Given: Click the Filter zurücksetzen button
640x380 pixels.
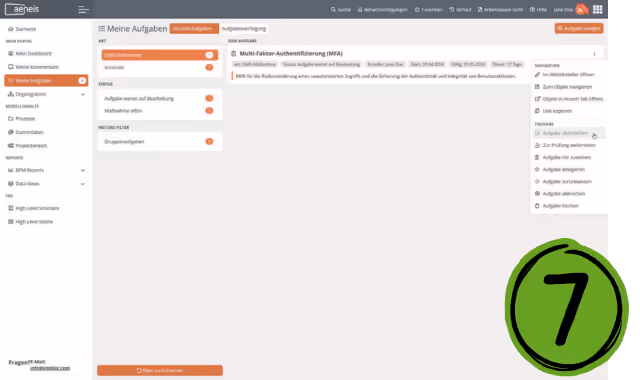Looking at the screenshot, I should point(160,370).
